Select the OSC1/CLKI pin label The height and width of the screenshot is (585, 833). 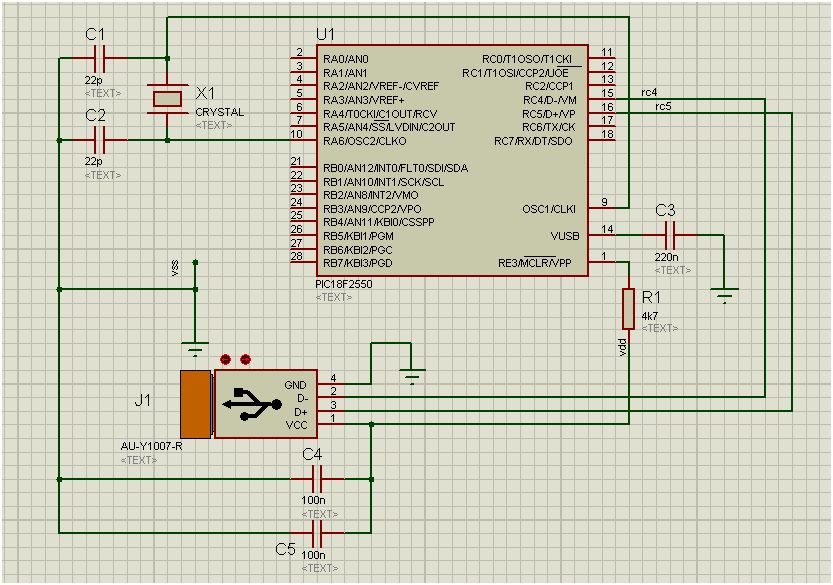(x=549, y=209)
